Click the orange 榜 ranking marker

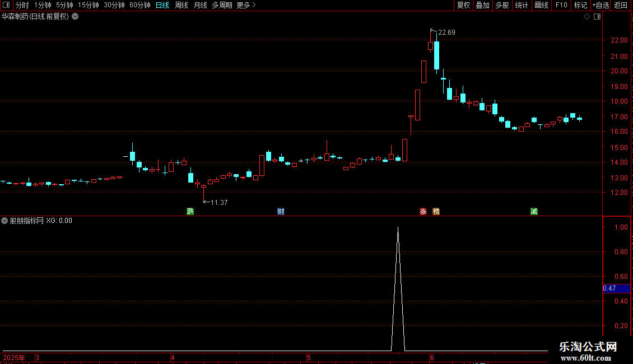tap(436, 212)
